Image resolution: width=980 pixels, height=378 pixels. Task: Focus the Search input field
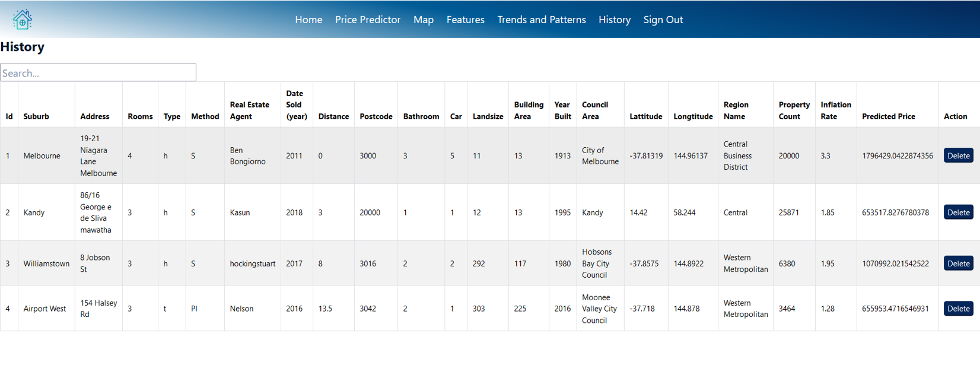[x=98, y=72]
